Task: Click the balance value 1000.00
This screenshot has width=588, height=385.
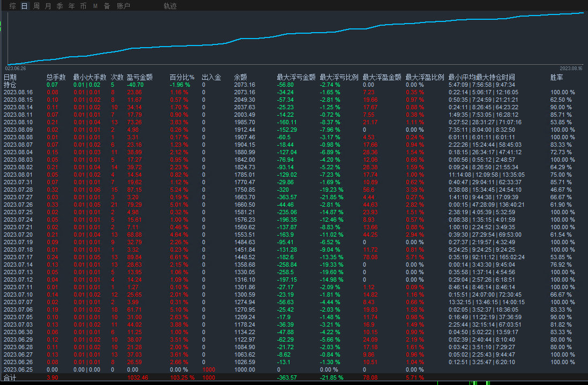Action: (244, 369)
